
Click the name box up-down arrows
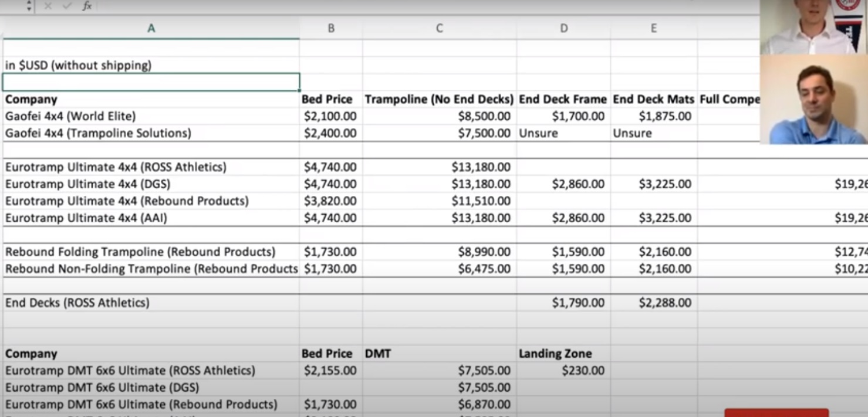point(29,6)
